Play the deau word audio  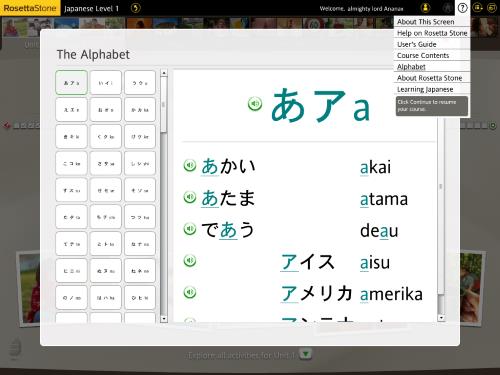point(190,229)
